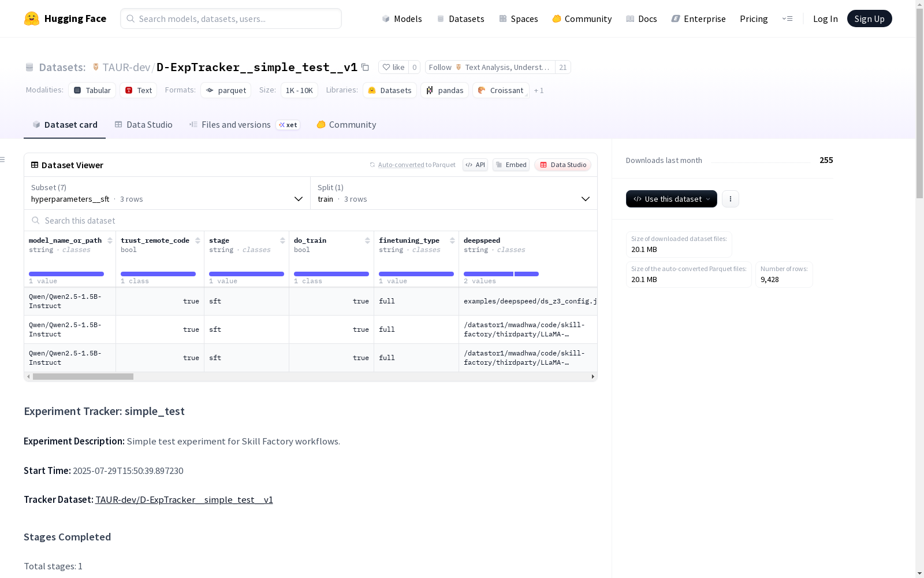Click the Hugging Face logo icon
The image size is (924, 578).
(32, 18)
